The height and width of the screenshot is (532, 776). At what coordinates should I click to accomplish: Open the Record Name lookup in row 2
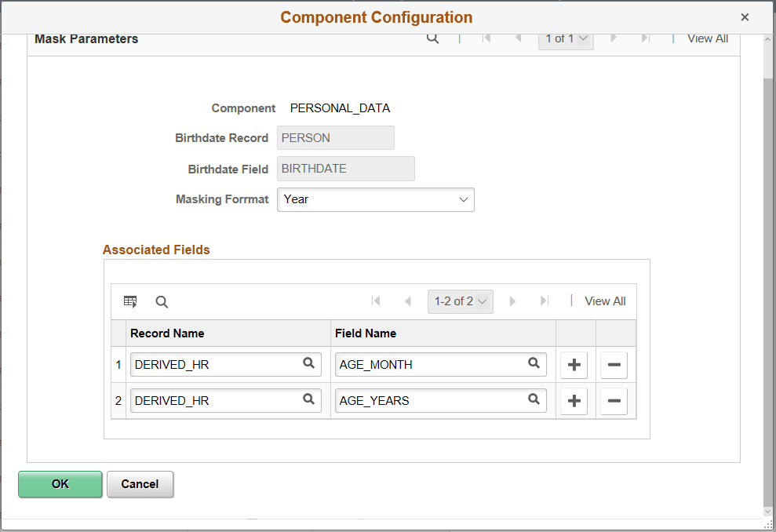pos(307,400)
